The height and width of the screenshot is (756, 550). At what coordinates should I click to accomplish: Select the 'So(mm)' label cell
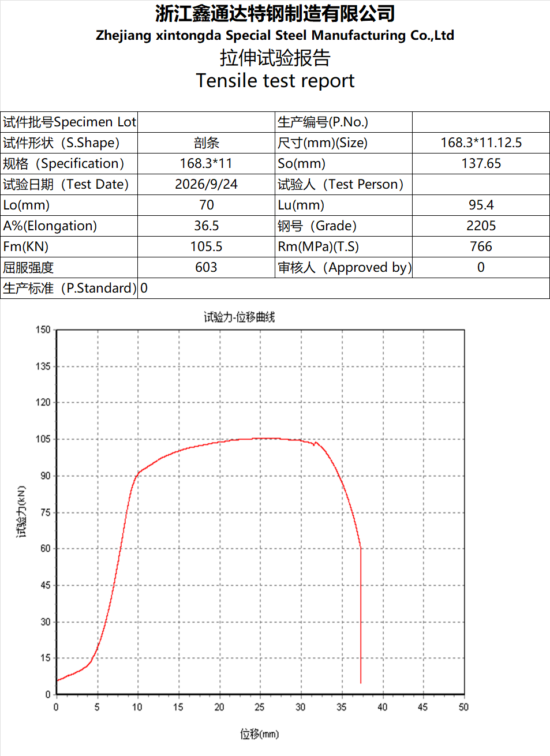coord(343,164)
